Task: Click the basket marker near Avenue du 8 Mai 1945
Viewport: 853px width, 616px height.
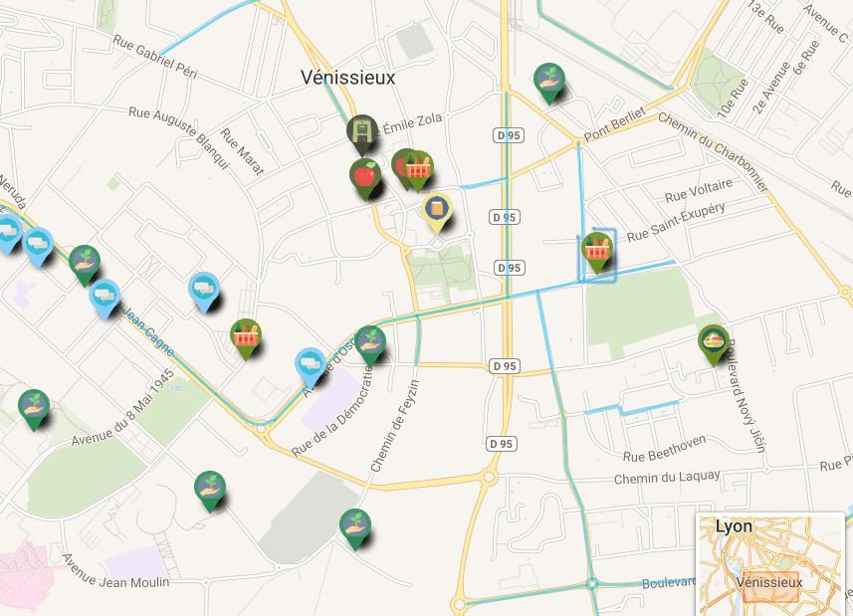Action: coord(246,339)
